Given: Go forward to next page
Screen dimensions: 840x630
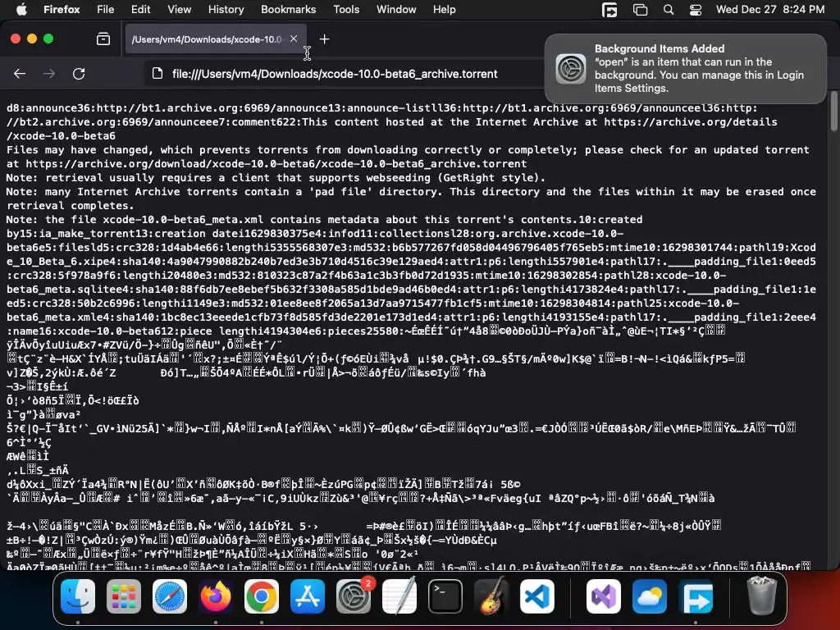Looking at the screenshot, I should [x=48, y=73].
